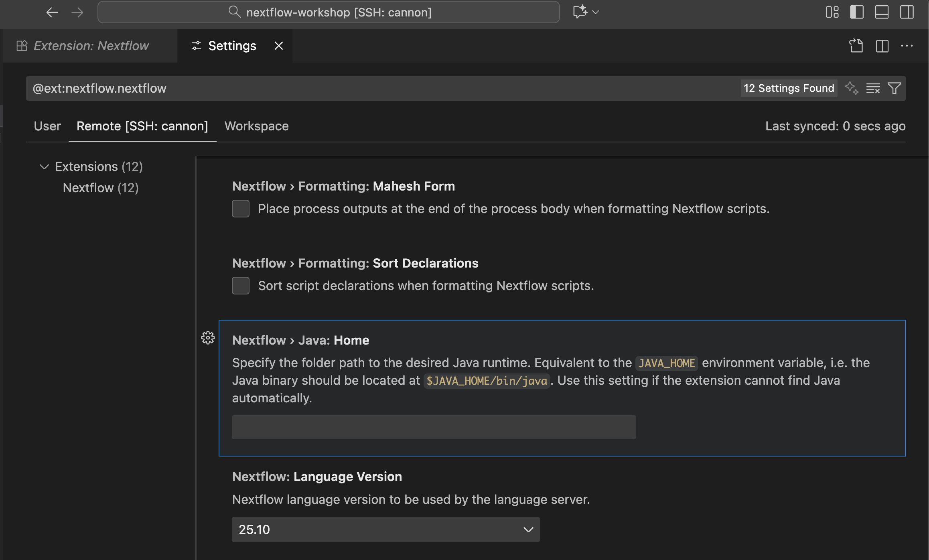929x560 pixels.
Task: Click the filter settings funnel icon
Action: [895, 88]
